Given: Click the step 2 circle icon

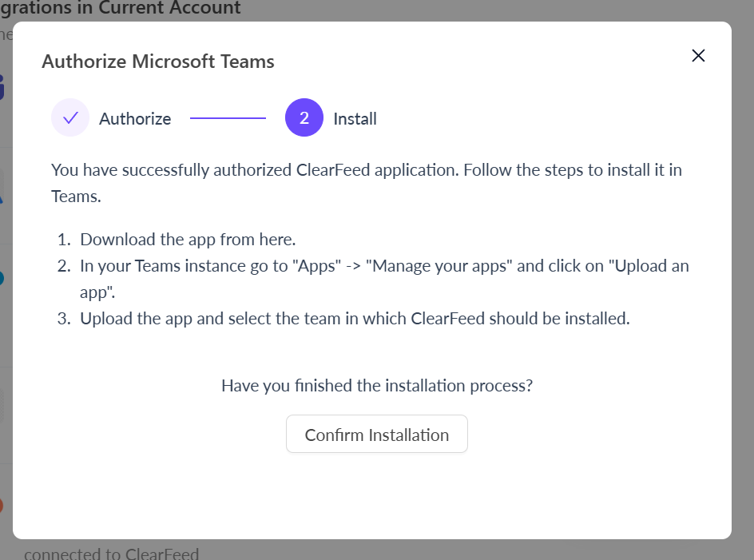Looking at the screenshot, I should coord(304,118).
